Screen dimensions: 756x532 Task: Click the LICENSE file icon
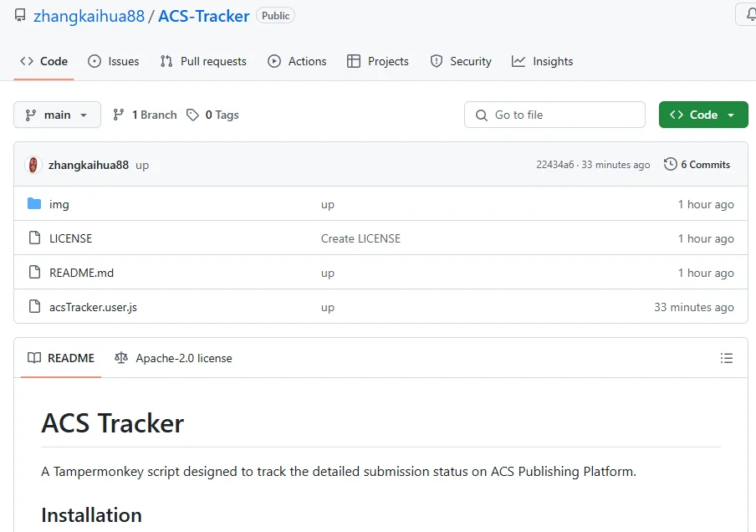click(x=34, y=238)
